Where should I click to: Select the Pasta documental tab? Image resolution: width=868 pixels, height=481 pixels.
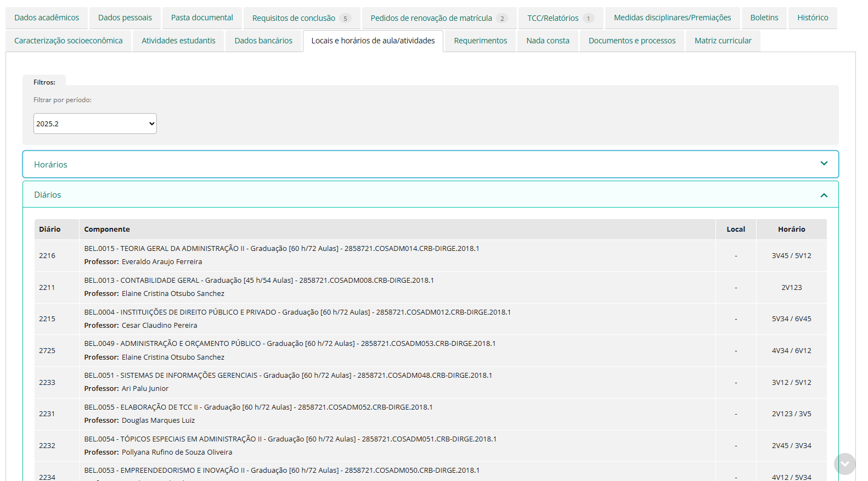(202, 18)
